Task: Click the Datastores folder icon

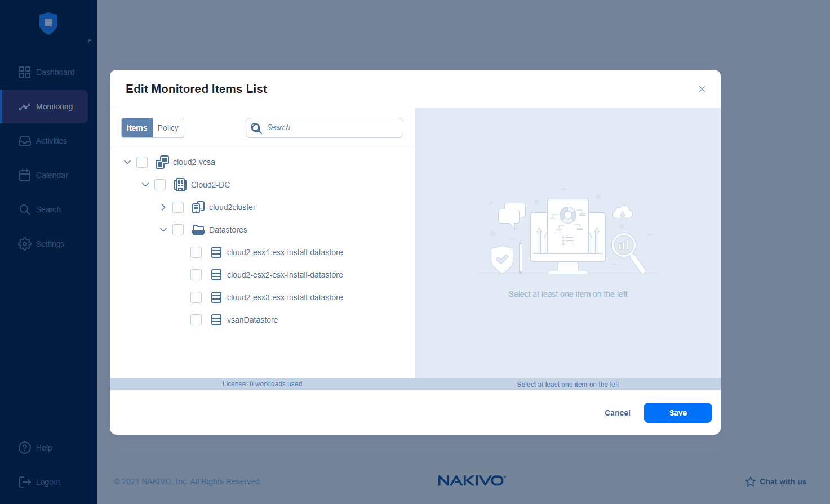Action: tap(198, 230)
